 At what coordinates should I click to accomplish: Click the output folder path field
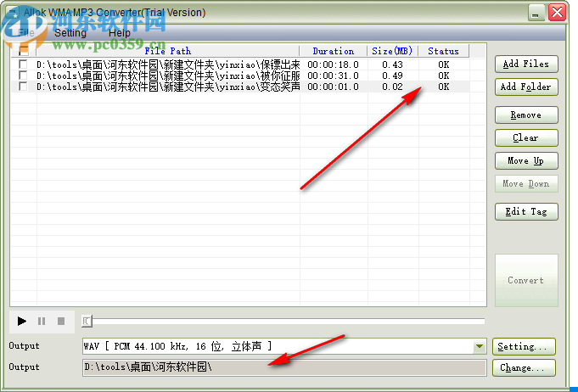[283, 367]
